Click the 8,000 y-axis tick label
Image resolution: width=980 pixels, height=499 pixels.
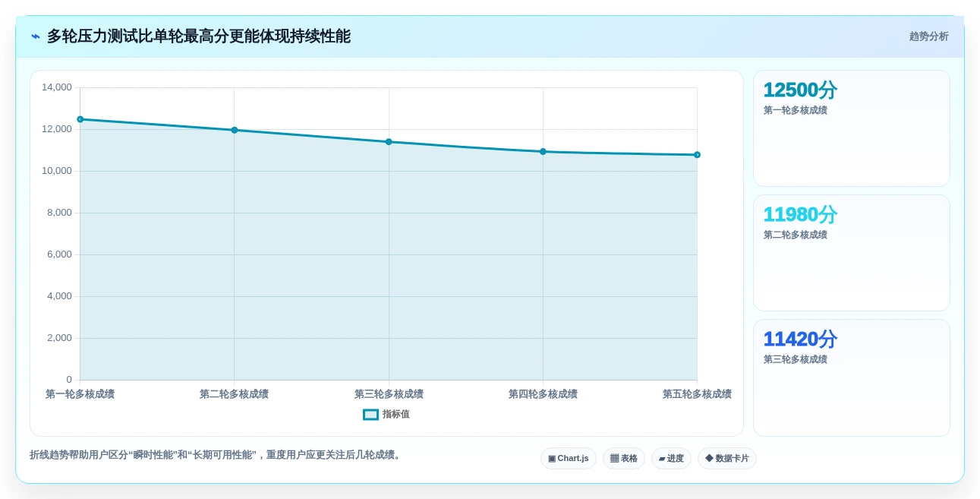pos(59,213)
